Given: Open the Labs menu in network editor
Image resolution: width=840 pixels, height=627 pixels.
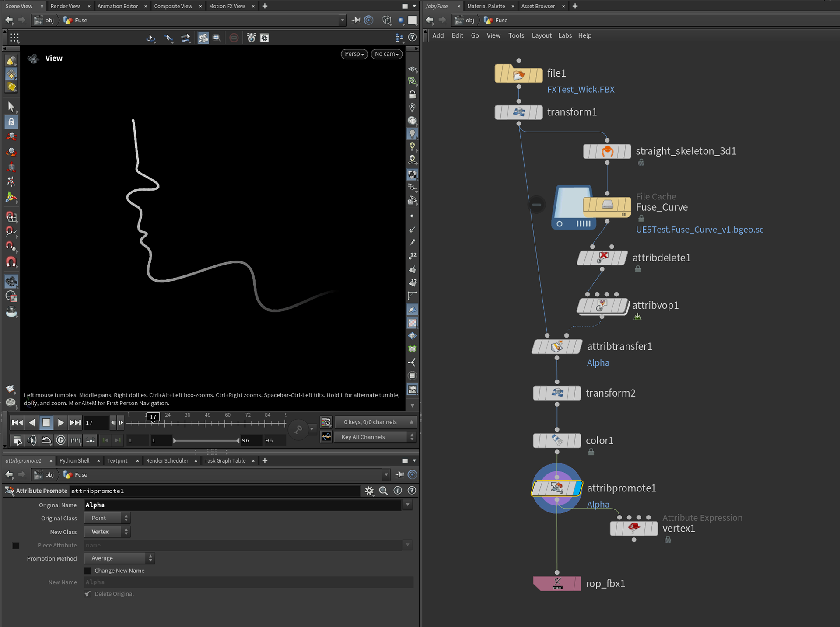Looking at the screenshot, I should tap(565, 35).
